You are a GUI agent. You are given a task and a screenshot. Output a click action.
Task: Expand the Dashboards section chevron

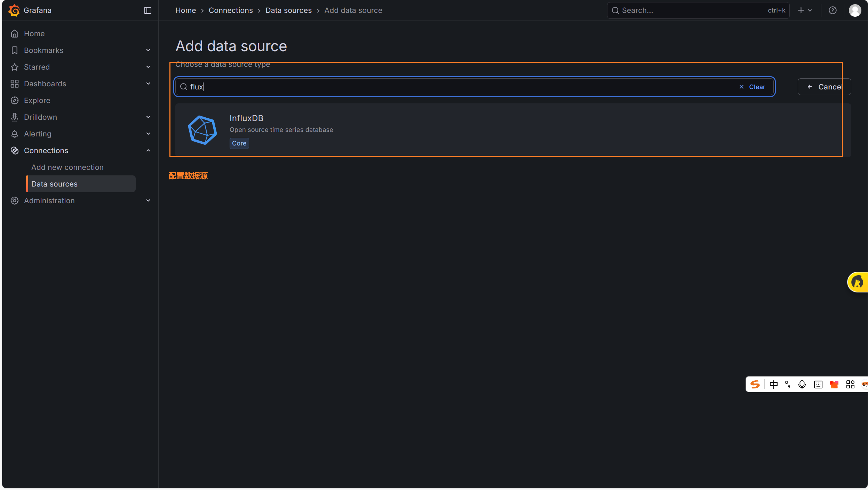(148, 84)
